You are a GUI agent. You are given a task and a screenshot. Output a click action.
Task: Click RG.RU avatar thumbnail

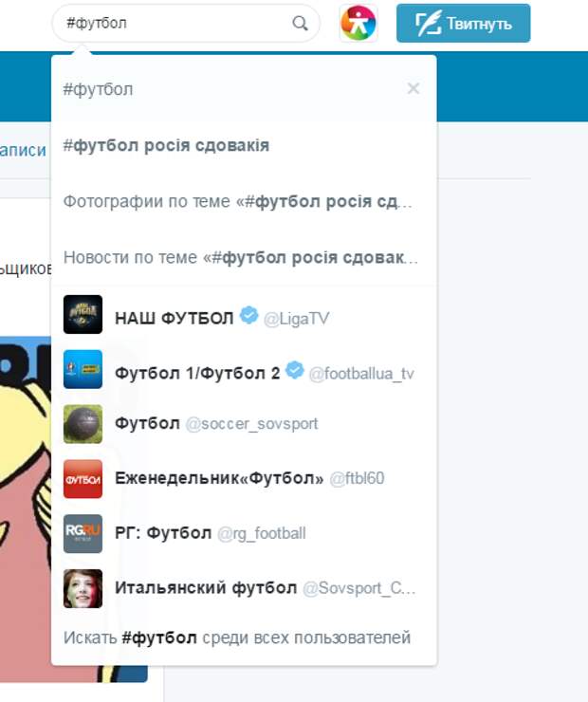pyautogui.click(x=83, y=534)
